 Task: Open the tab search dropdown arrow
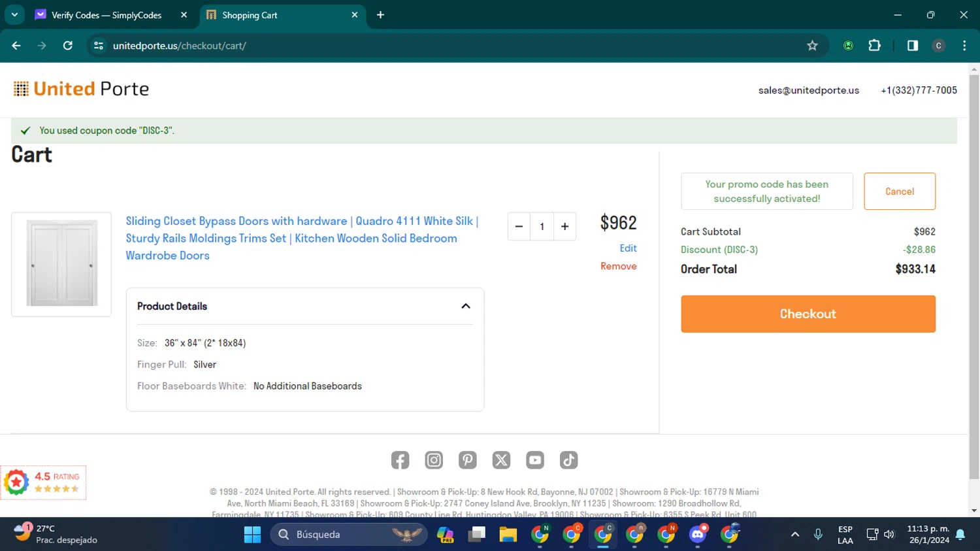click(x=14, y=14)
